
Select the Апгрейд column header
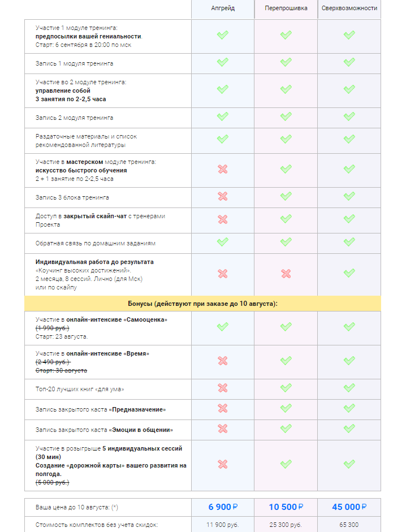[x=223, y=8]
